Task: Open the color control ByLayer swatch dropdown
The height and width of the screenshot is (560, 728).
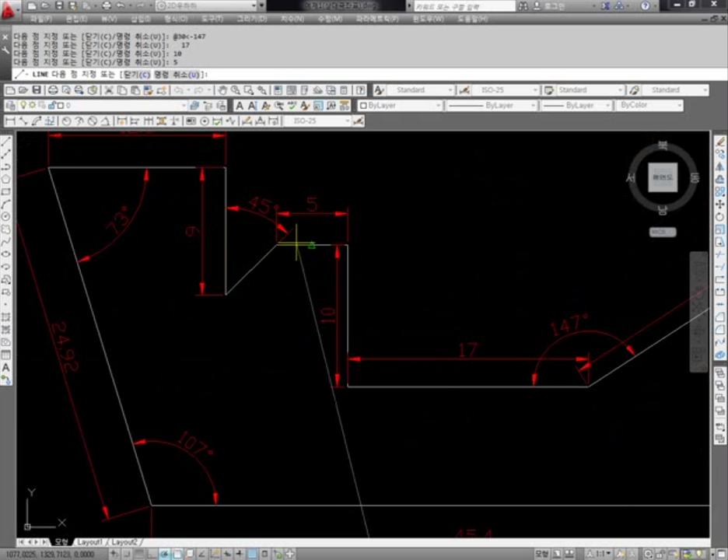Action: [x=401, y=106]
